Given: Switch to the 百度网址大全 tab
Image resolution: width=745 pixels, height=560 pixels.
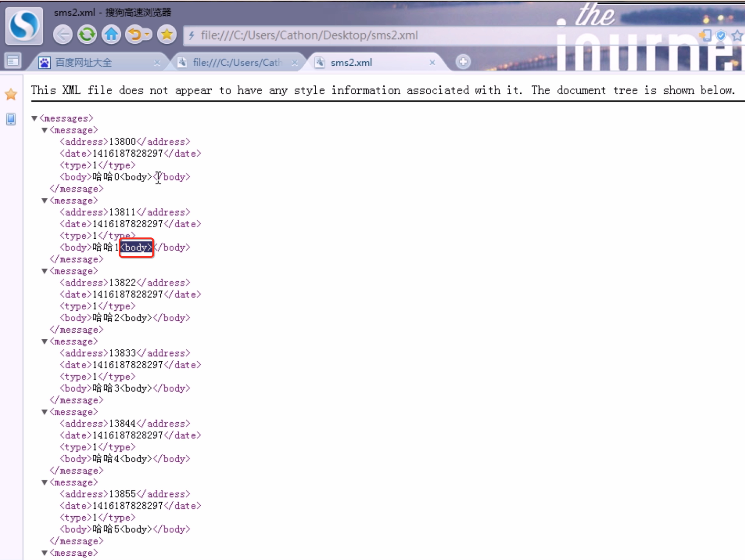Looking at the screenshot, I should [x=84, y=62].
